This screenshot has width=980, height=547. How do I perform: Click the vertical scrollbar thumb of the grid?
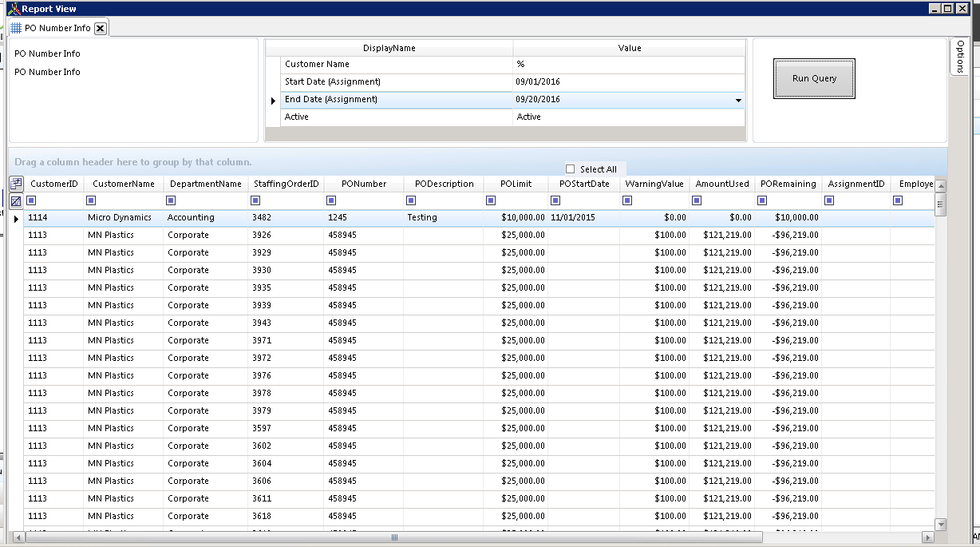940,205
